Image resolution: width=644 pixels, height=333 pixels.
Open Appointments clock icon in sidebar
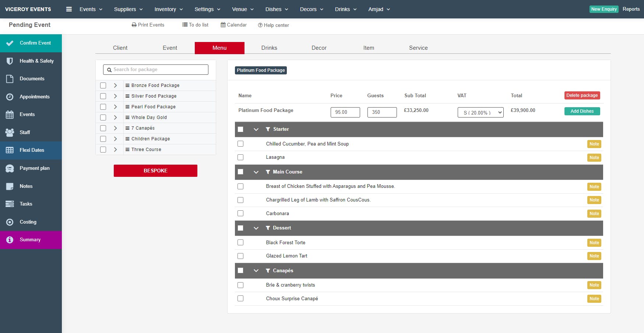pos(10,97)
